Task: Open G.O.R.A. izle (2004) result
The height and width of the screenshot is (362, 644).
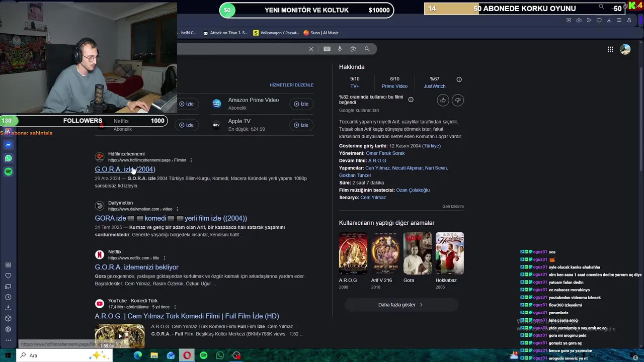Action: click(125, 169)
